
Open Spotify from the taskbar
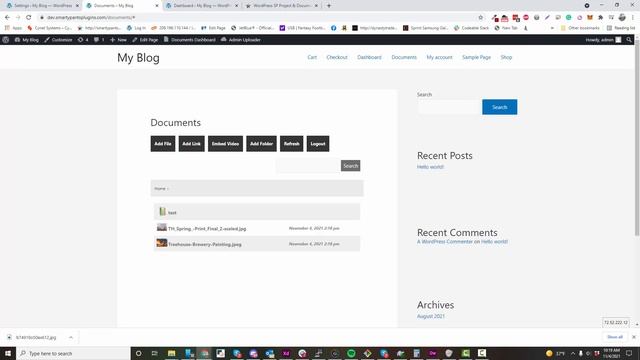pos(351,353)
